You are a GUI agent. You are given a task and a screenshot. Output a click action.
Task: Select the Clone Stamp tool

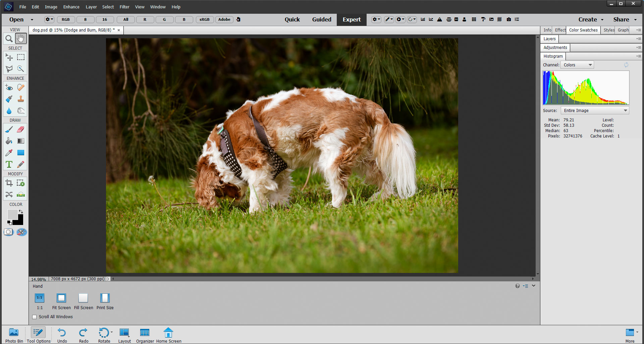coord(21,99)
